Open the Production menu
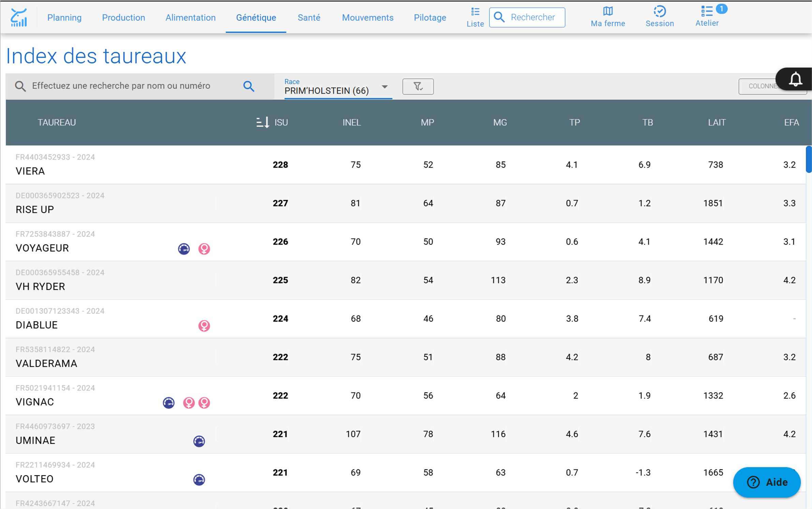This screenshot has height=509, width=812. [123, 17]
